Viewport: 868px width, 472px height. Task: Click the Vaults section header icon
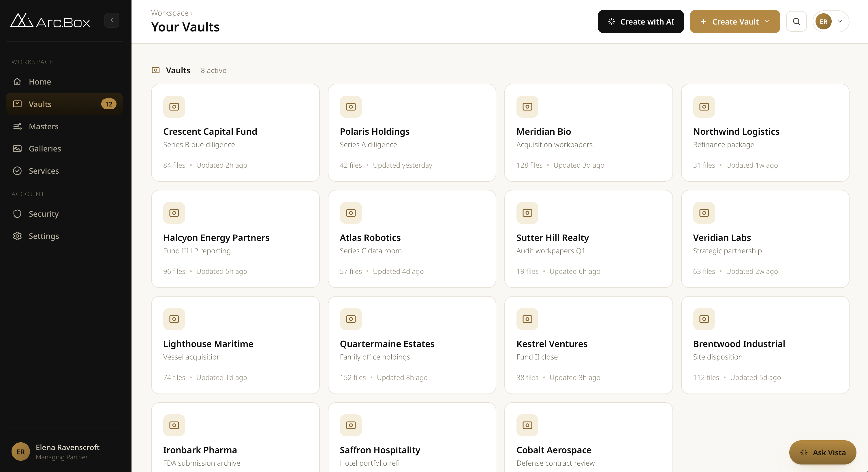click(156, 70)
